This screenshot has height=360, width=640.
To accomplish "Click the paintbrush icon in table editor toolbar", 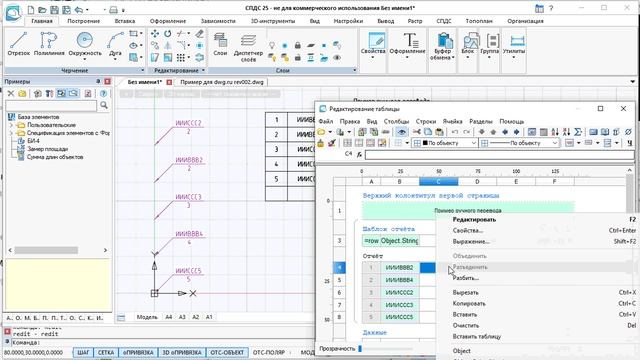I will pyautogui.click(x=332, y=143).
